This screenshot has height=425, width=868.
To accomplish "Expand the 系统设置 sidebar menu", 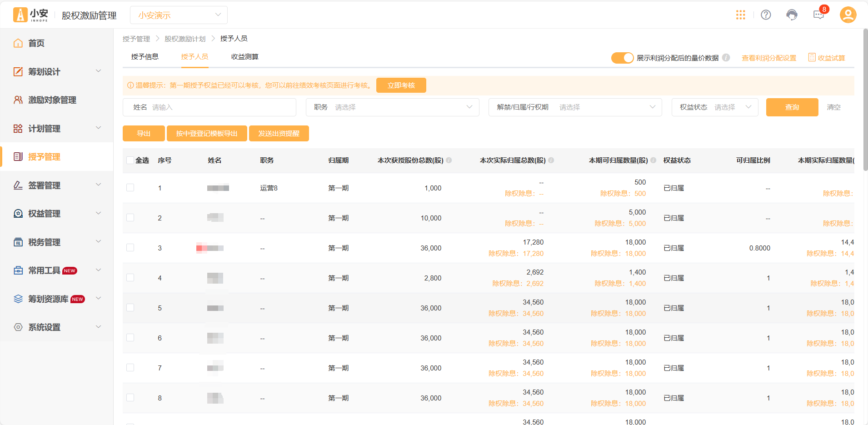I will point(98,326).
